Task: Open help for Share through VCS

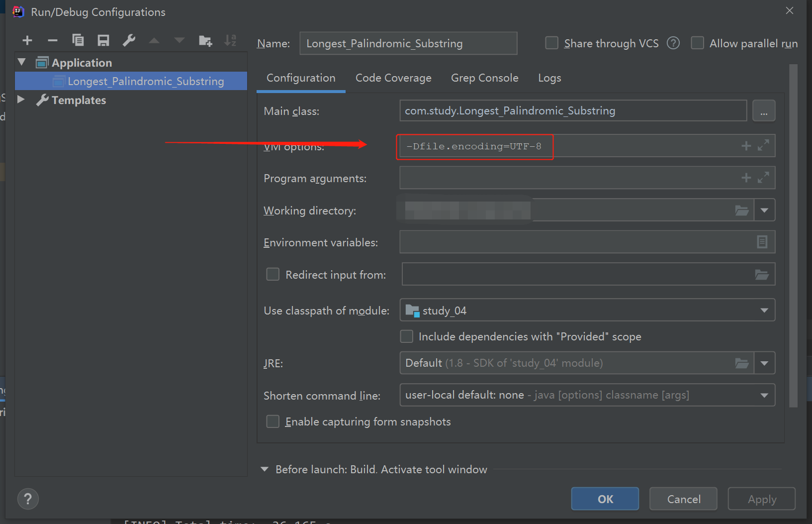Action: click(x=673, y=43)
